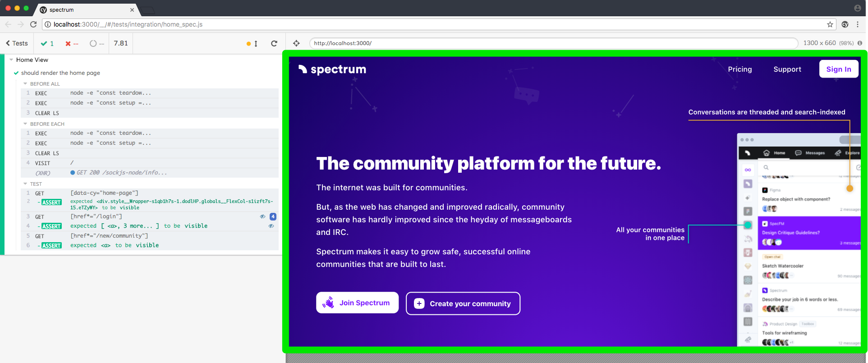Image resolution: width=868 pixels, height=363 pixels.
Task: Select the ASSERT '<a>, 3 more' row
Action: [149, 226]
